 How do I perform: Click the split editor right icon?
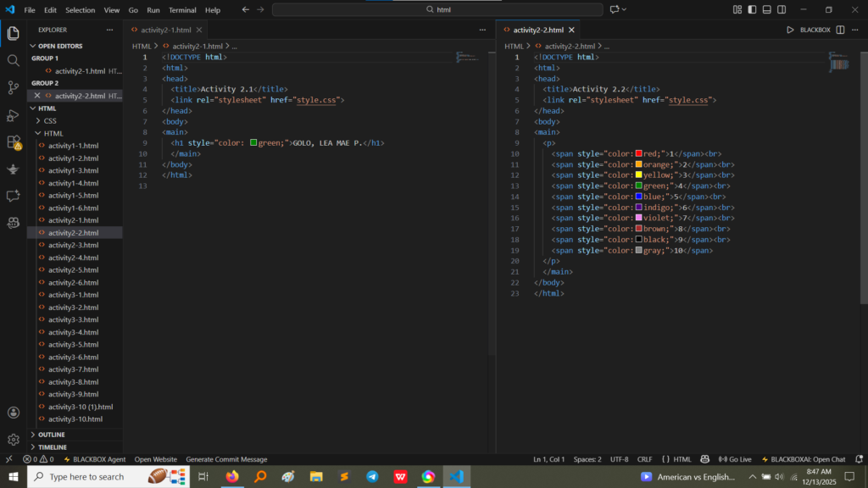840,30
